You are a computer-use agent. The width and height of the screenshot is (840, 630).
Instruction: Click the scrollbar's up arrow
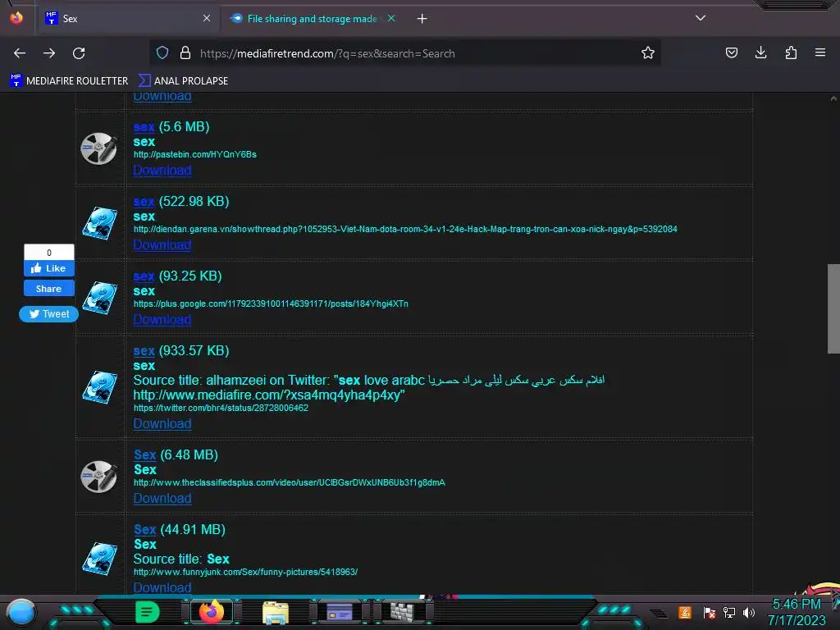click(x=833, y=98)
